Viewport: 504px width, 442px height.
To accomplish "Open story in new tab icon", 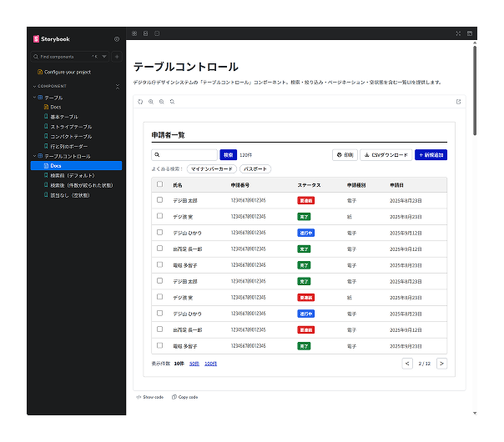I will [458, 102].
